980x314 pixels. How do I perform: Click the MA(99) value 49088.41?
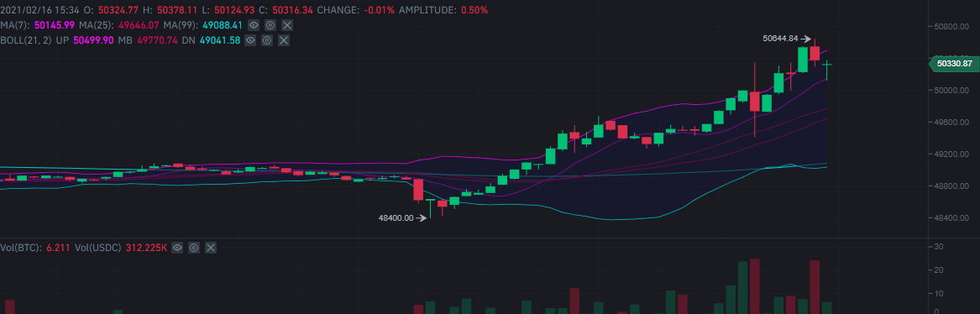tap(222, 25)
